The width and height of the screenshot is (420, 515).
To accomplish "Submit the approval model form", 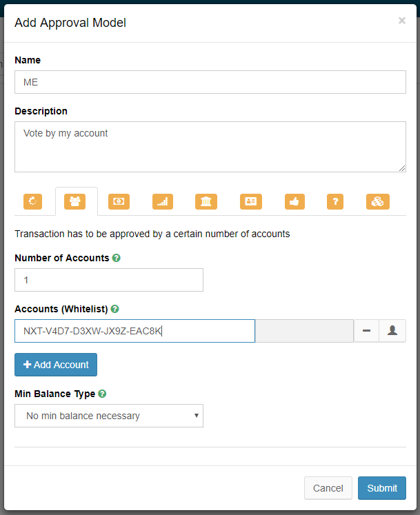I will pos(381,488).
